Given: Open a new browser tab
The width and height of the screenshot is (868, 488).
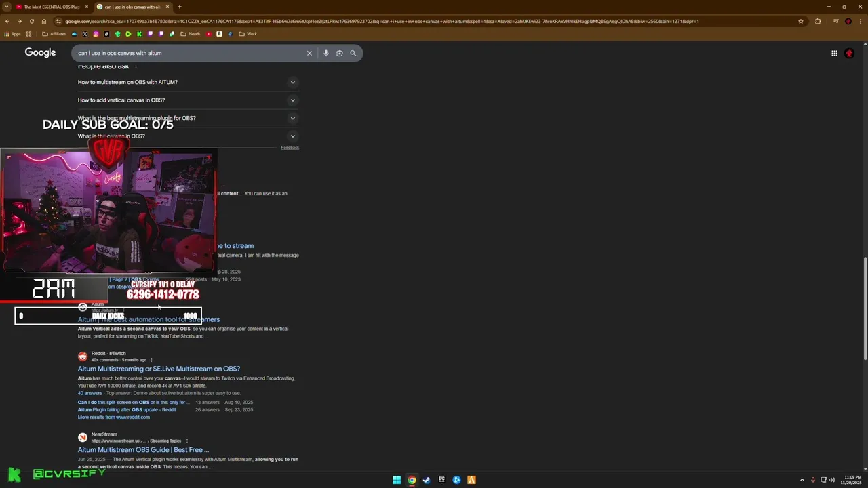Looking at the screenshot, I should tap(179, 7).
